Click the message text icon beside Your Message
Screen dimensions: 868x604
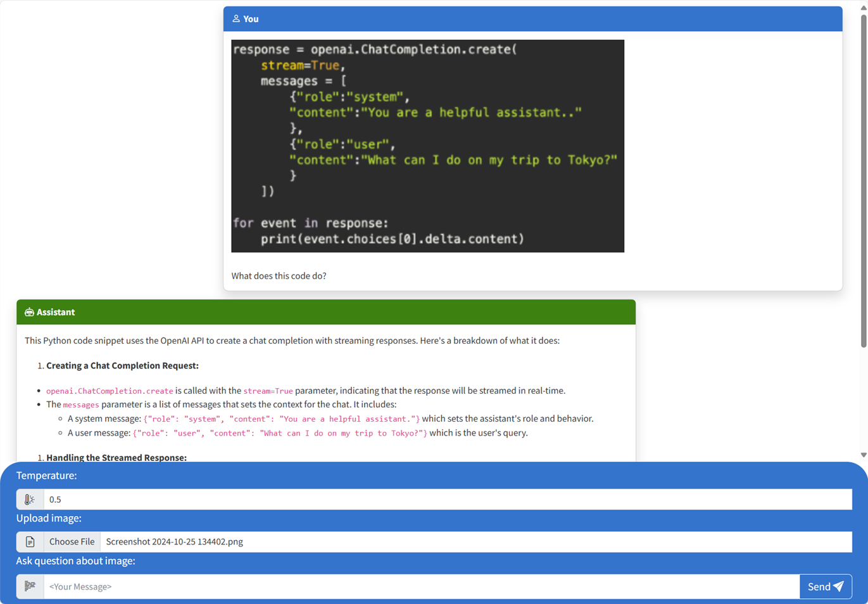(x=30, y=586)
